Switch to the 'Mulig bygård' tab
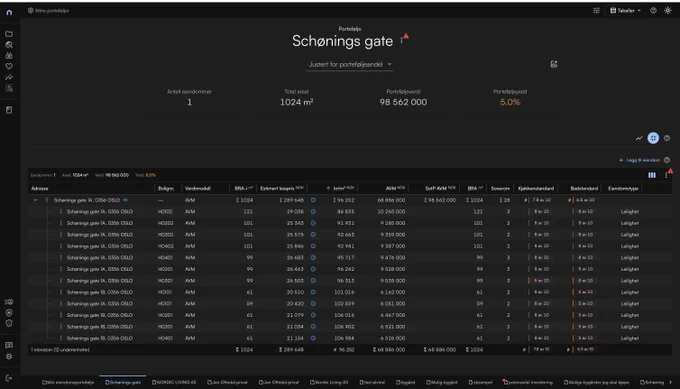This screenshot has width=680, height=389. [441, 382]
